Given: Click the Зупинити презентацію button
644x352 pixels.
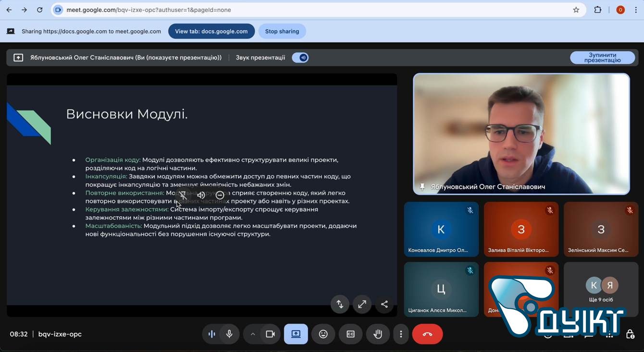Looking at the screenshot, I should pyautogui.click(x=602, y=58).
